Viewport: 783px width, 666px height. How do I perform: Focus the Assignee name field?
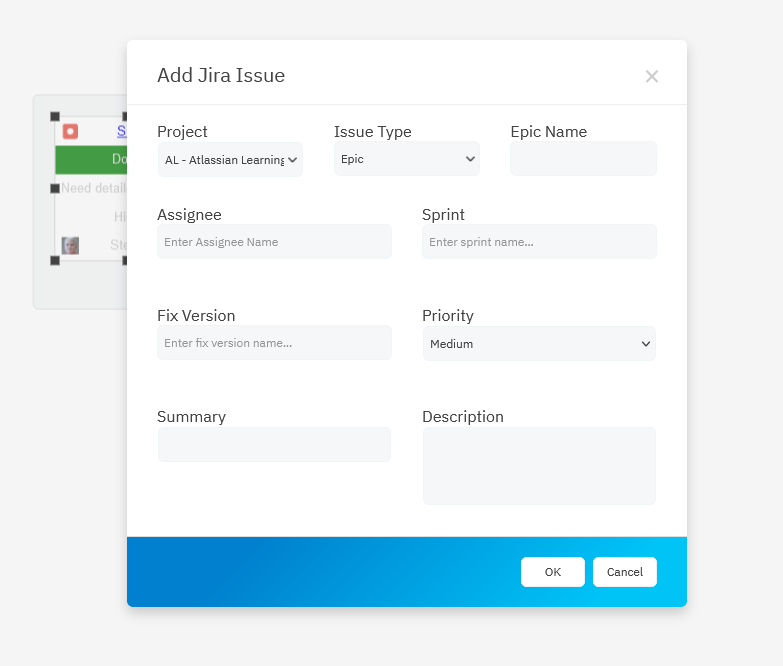[x=274, y=242]
